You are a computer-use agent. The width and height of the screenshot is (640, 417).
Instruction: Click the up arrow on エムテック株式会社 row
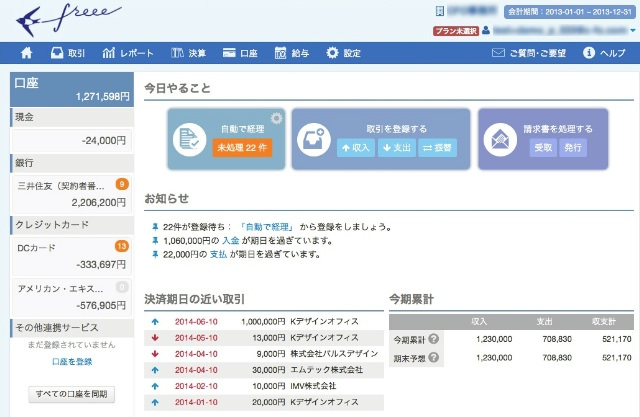155,370
